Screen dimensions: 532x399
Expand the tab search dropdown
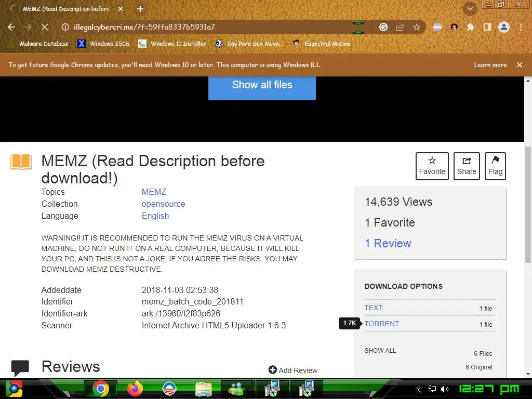(x=470, y=9)
